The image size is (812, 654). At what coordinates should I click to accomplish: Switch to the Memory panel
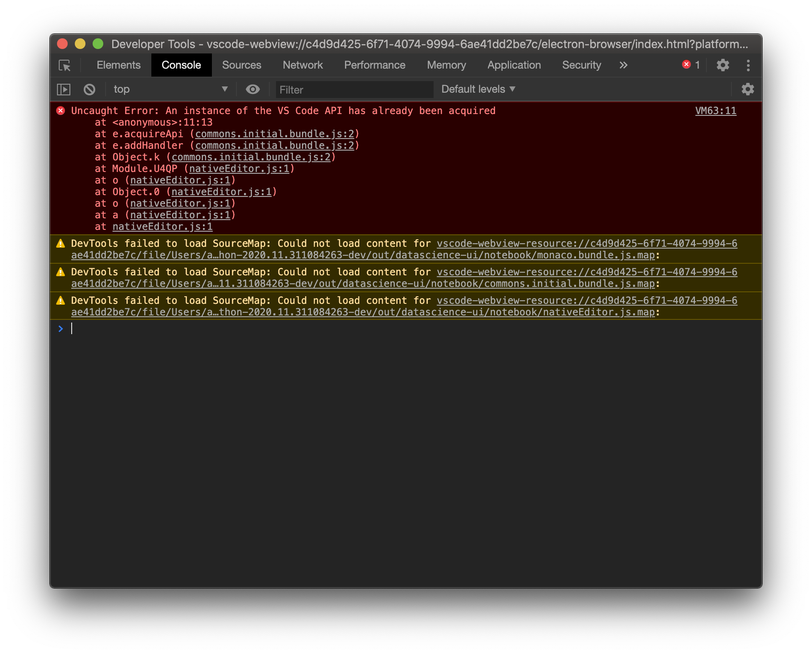tap(446, 65)
